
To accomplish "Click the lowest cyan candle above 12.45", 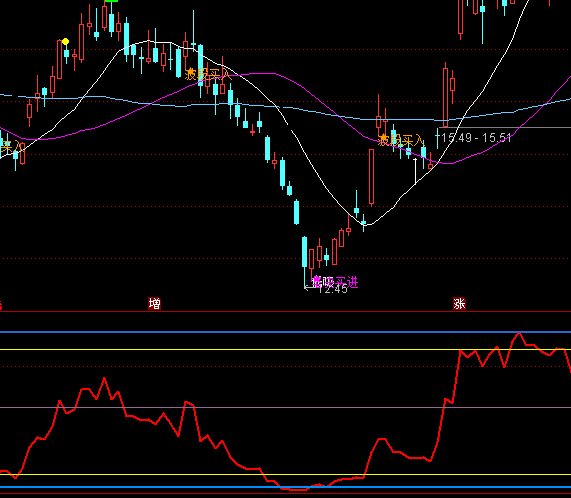I will pyautogui.click(x=304, y=252).
